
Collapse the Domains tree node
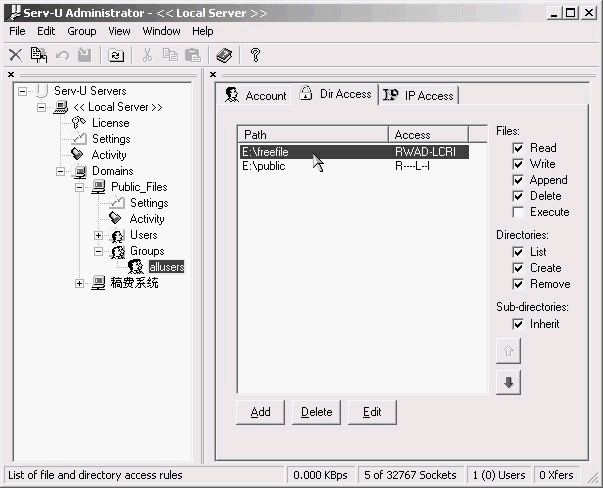(60, 171)
